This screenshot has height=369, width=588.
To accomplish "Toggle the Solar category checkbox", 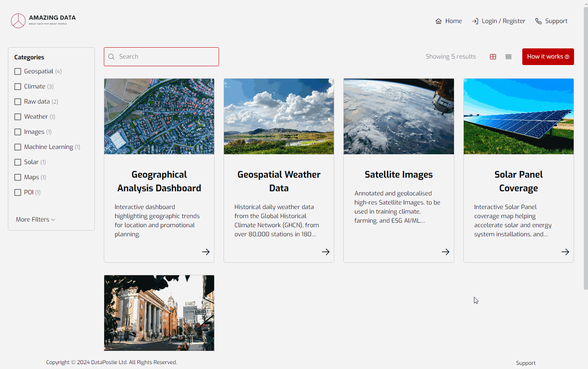I will pyautogui.click(x=18, y=162).
